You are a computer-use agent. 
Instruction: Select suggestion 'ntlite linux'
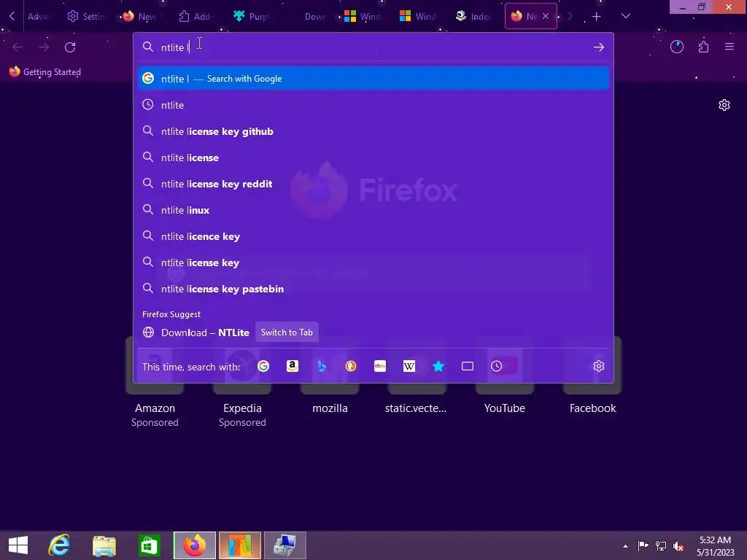[373, 210]
